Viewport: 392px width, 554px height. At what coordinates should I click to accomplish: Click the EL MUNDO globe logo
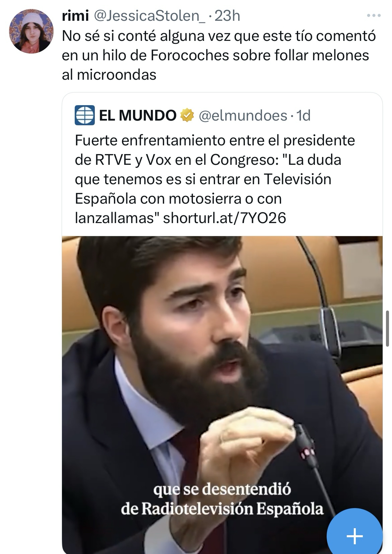coord(84,116)
